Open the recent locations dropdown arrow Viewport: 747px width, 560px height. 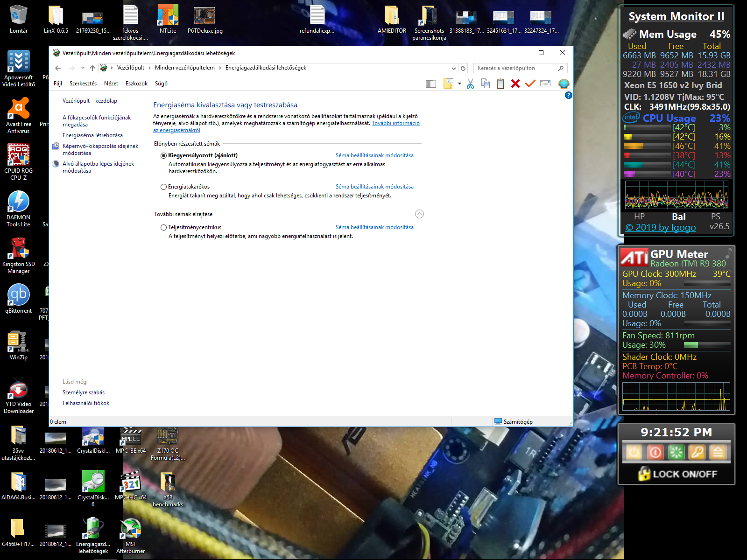[83, 68]
